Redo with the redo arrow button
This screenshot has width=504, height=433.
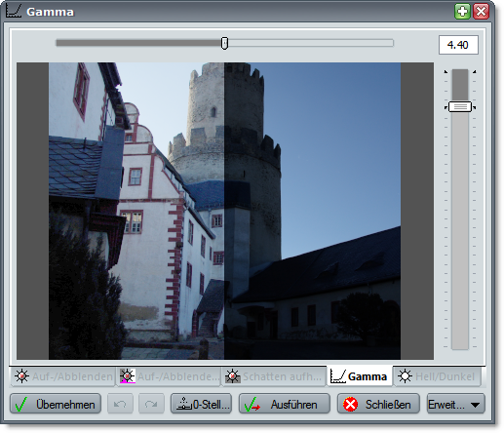click(x=151, y=404)
